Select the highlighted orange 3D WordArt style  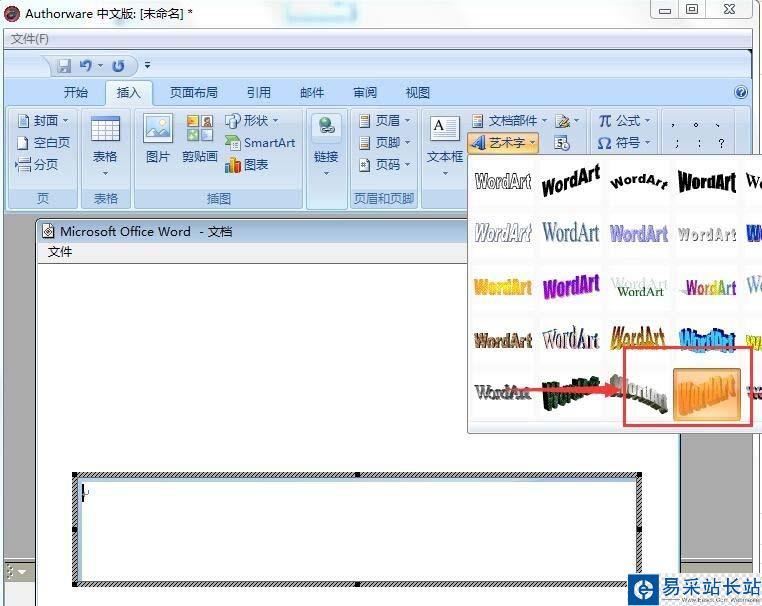point(707,394)
